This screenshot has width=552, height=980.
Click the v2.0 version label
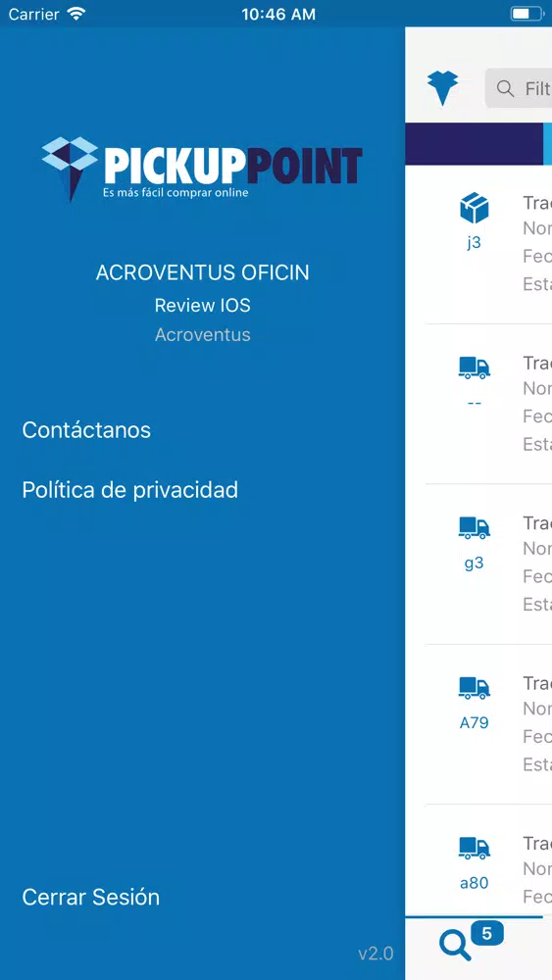(x=376, y=954)
